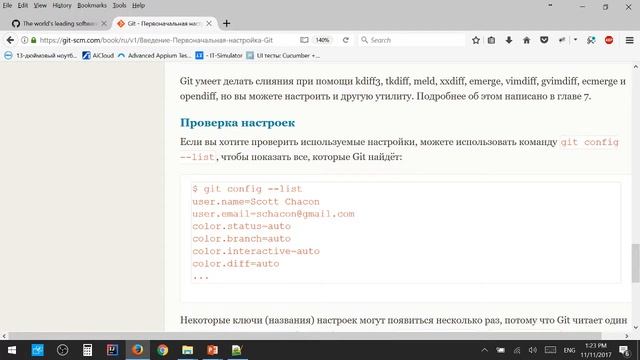Screen dimensions: 640x360
Task: Focus the Search input field
Action: click(412, 40)
